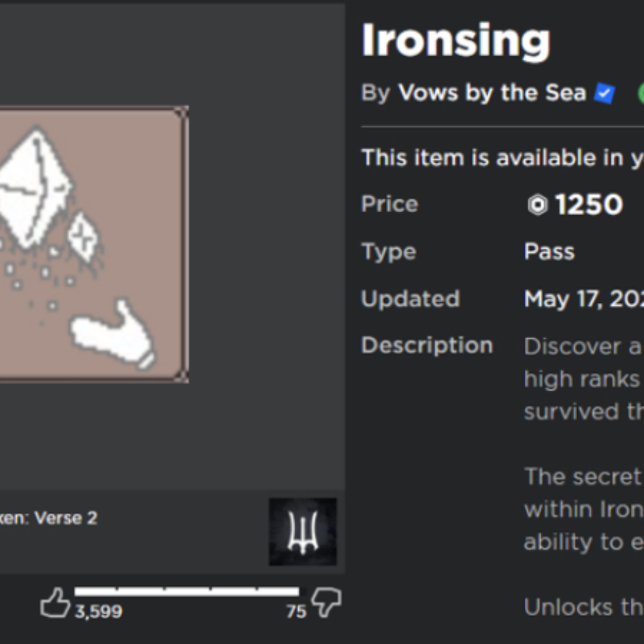
Task: Click the like-to-dislike ratio bar
Action: (x=187, y=592)
